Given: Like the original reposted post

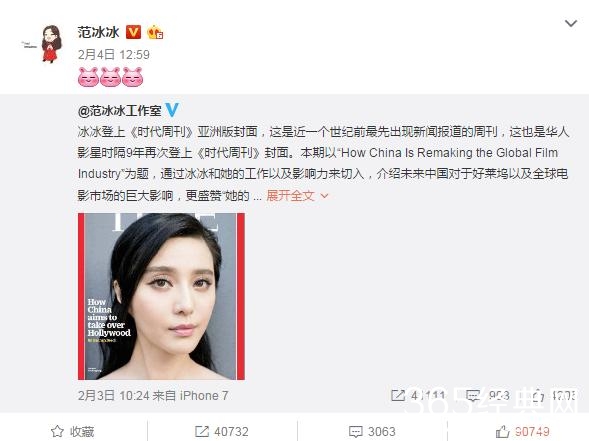Looking at the screenshot, I should (538, 395).
